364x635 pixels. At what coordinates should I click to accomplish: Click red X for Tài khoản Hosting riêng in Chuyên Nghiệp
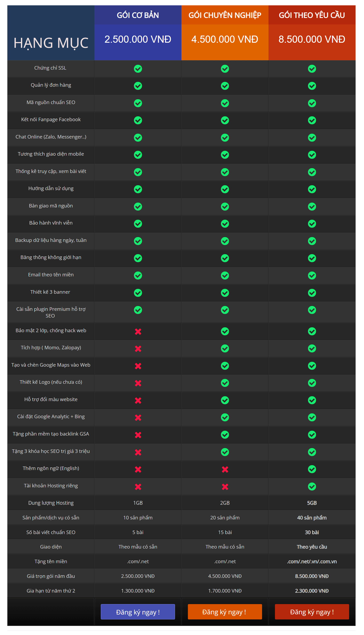click(x=225, y=486)
